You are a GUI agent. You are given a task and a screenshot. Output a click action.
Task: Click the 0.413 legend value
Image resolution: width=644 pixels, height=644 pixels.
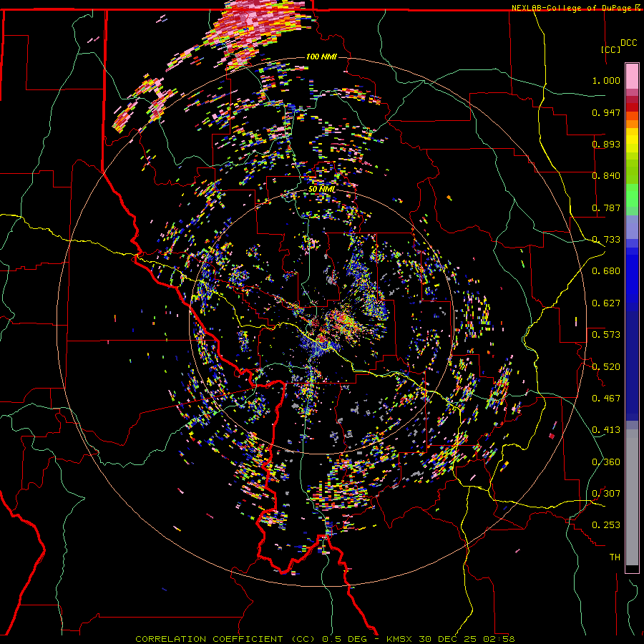point(606,430)
